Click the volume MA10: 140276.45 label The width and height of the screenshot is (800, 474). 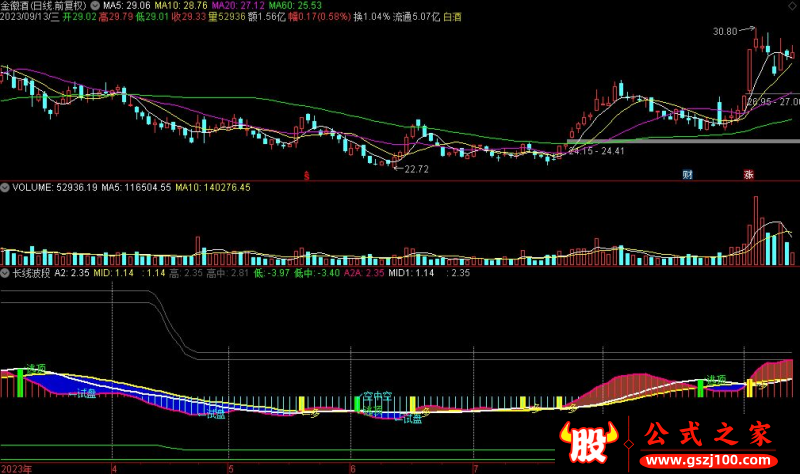point(213,188)
